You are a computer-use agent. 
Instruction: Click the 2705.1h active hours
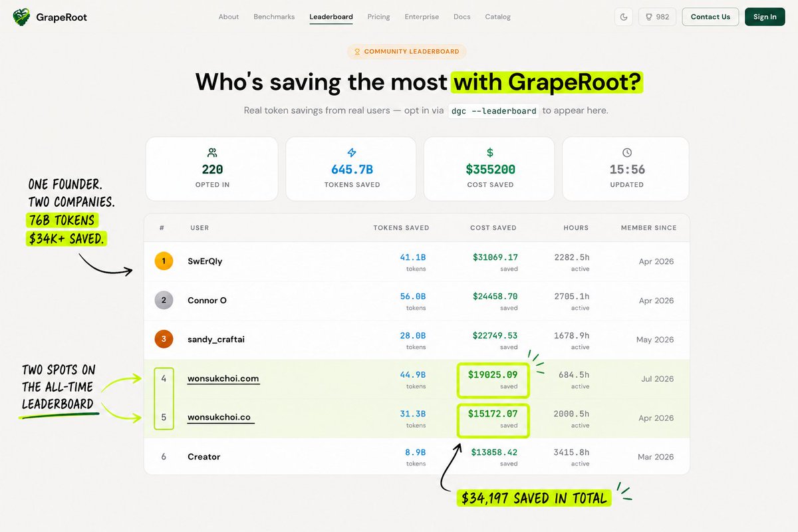pyautogui.click(x=571, y=296)
